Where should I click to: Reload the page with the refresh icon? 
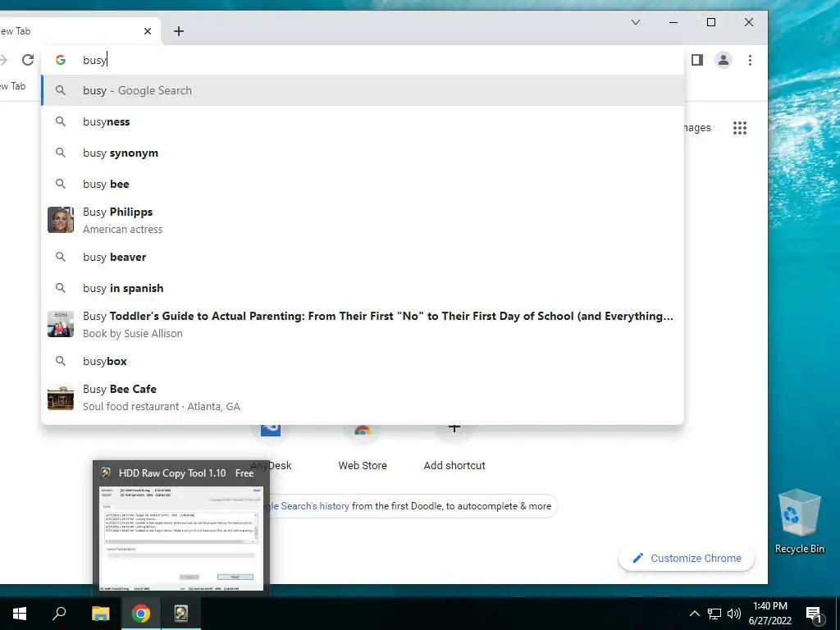tap(28, 60)
